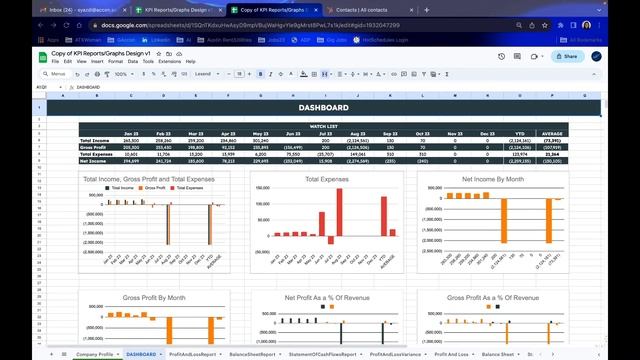The height and width of the screenshot is (360, 640).
Task: Open a new browser tab
Action: 427,10
